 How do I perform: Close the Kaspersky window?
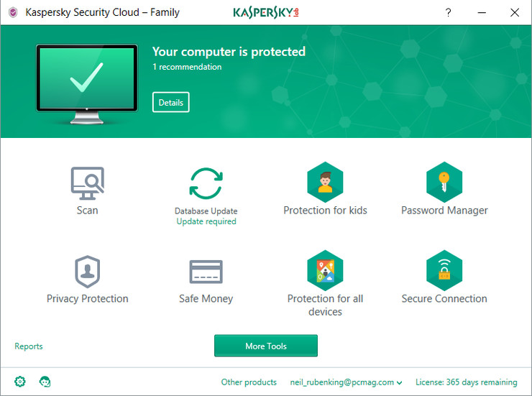(x=515, y=12)
